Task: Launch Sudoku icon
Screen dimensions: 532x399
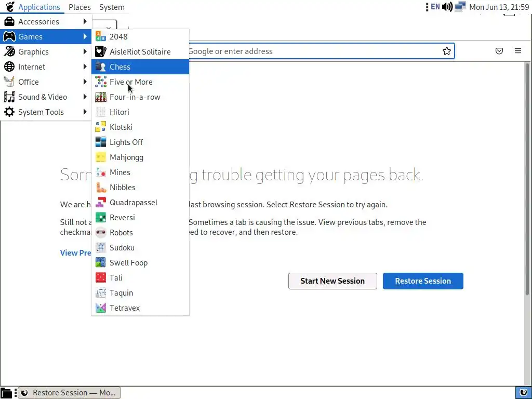Action: pyautogui.click(x=100, y=248)
